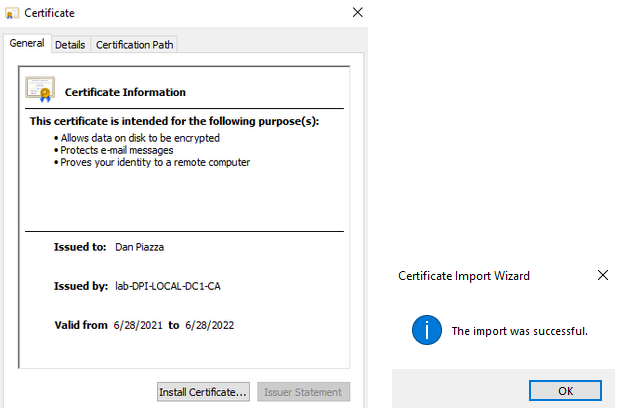The image size is (621, 408).
Task: Click the 'Issued to:' label
Action: click(80, 247)
